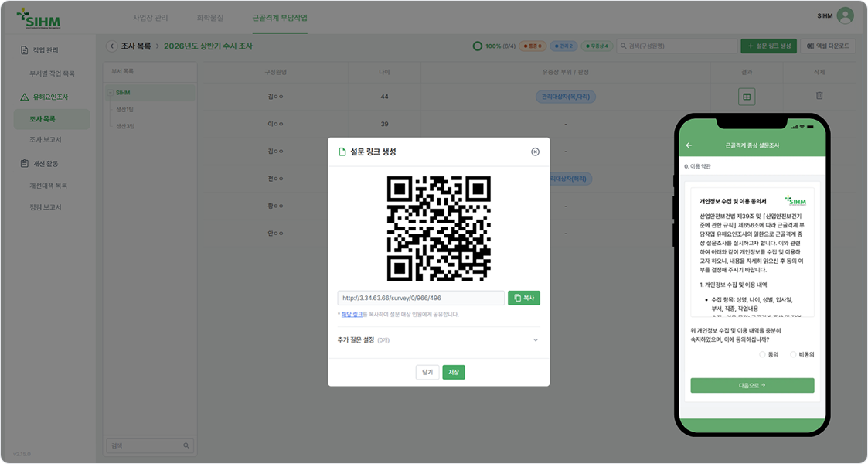Screen dimensions: 868x464
Task: Collapse the SIHM department tree node
Action: [111, 93]
